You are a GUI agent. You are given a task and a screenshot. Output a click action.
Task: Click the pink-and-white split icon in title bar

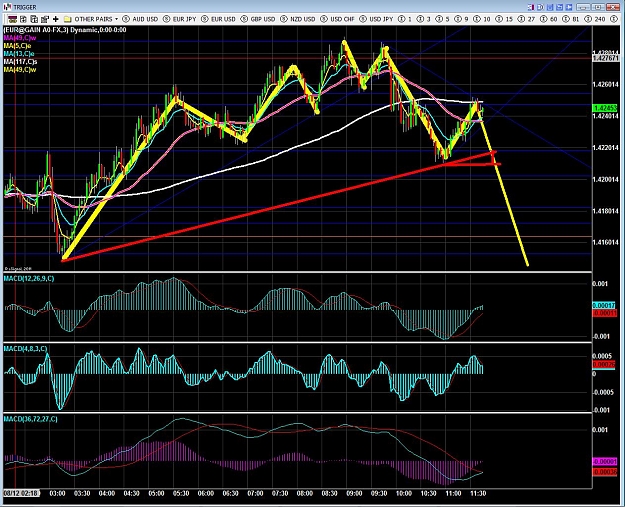click(531, 7)
